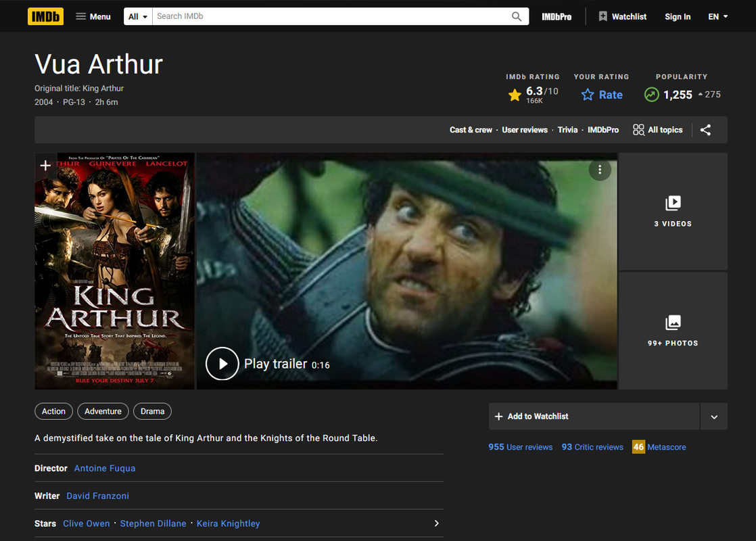Viewport: 756px width, 541px height.
Task: Select the Action genre chip
Action: click(53, 411)
